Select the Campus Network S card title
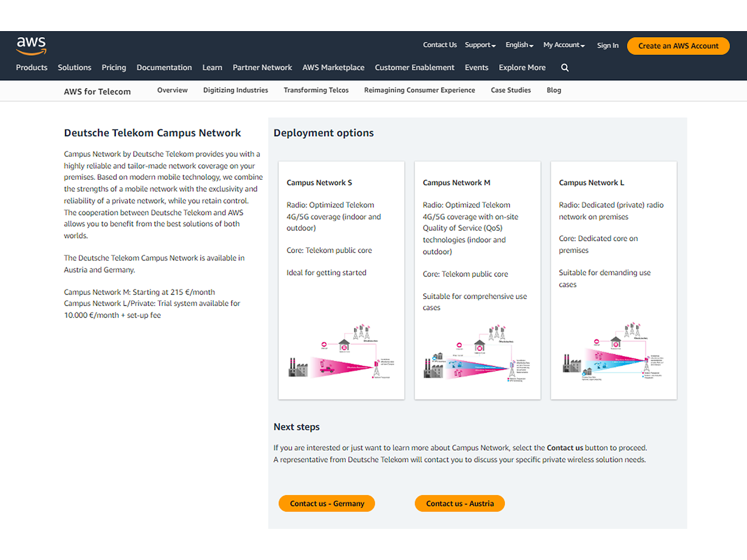747x560 pixels. (319, 183)
